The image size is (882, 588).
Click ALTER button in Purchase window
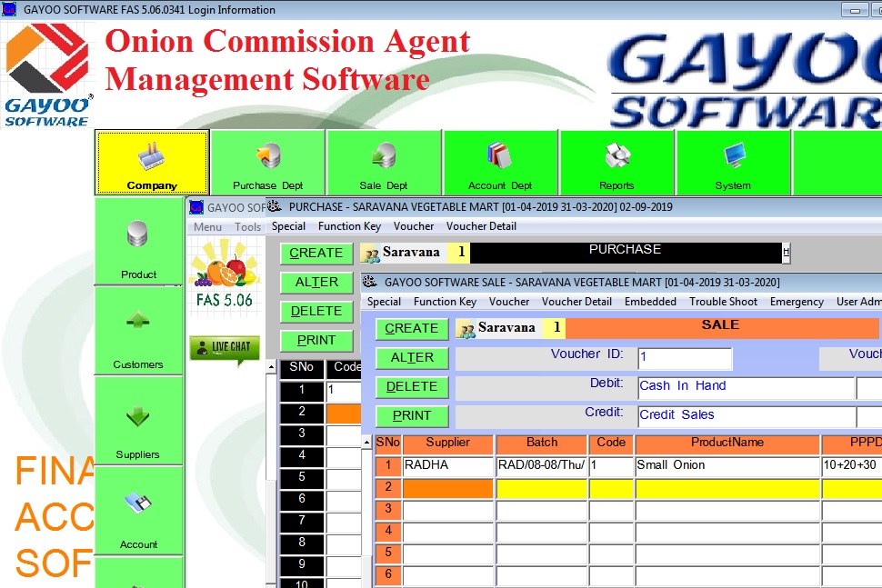click(x=316, y=283)
